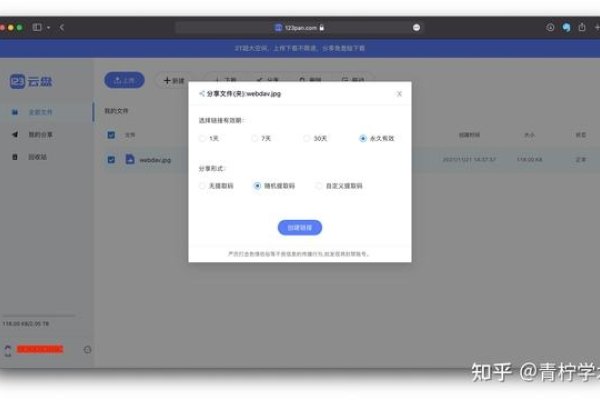This screenshot has width=600, height=400.
Task: Click the file date cell for webdav.jpg
Action: tap(469, 159)
